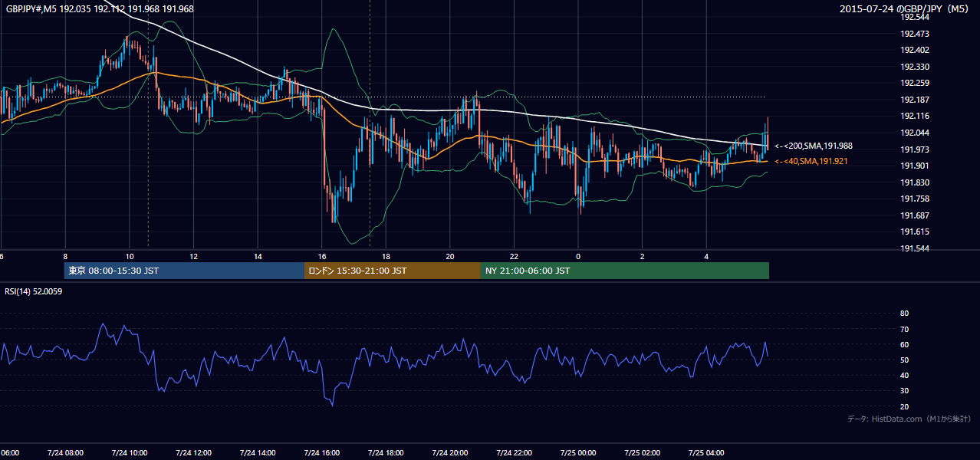Screen dimensions: 980x460
Task: Click hour tick 14 under the price chart
Action: coord(258,256)
